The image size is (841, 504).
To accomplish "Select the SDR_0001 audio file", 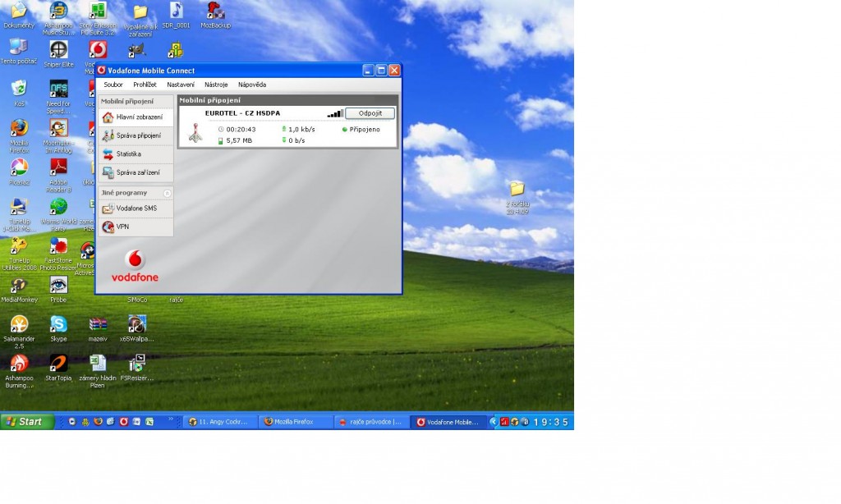I will click(x=176, y=15).
